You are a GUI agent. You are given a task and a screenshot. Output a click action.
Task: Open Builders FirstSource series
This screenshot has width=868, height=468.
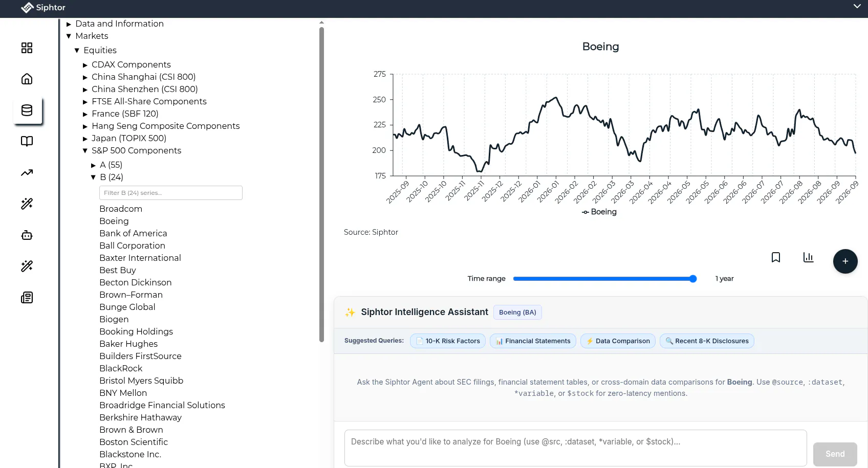point(140,356)
